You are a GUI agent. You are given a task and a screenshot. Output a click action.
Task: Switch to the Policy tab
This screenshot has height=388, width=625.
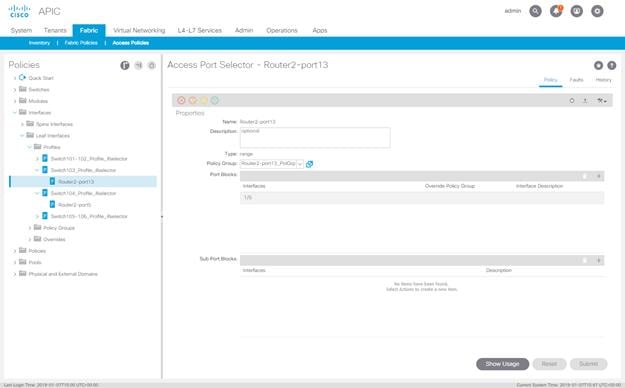[550, 80]
